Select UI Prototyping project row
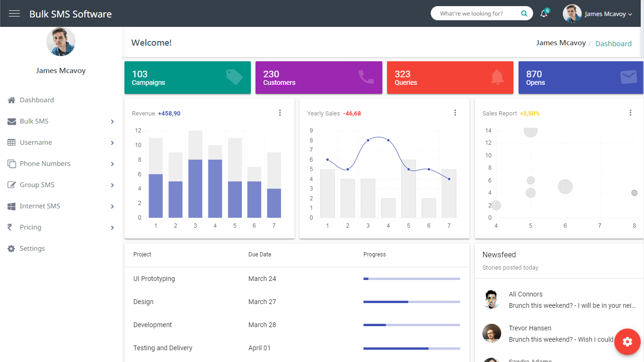The height and width of the screenshot is (362, 644). pos(297,279)
